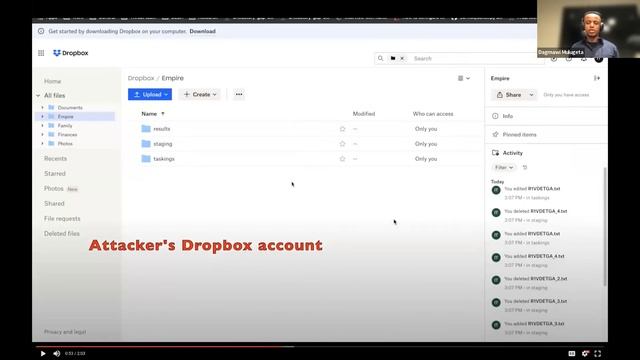Viewport: 640px width, 360px height.
Task: Click the Upload button
Action: click(150, 94)
